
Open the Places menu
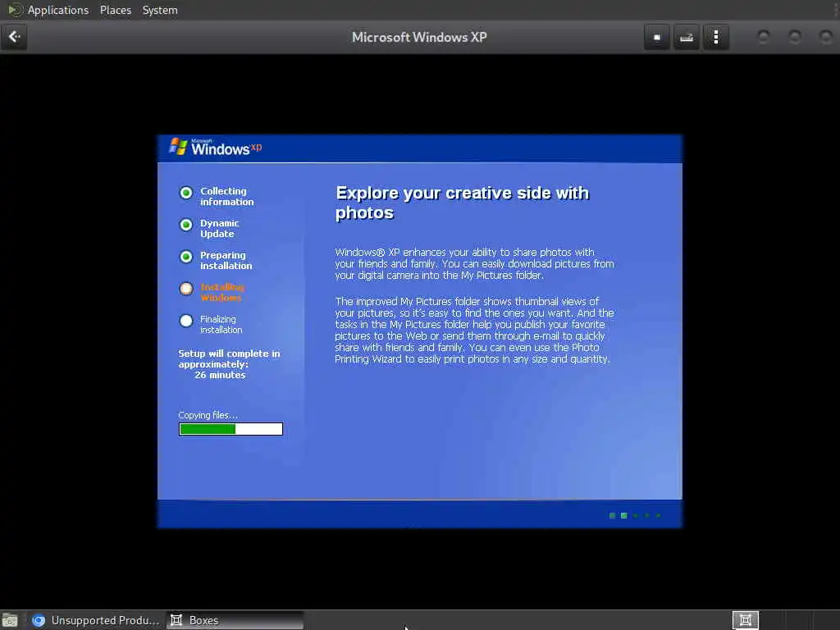(x=115, y=10)
